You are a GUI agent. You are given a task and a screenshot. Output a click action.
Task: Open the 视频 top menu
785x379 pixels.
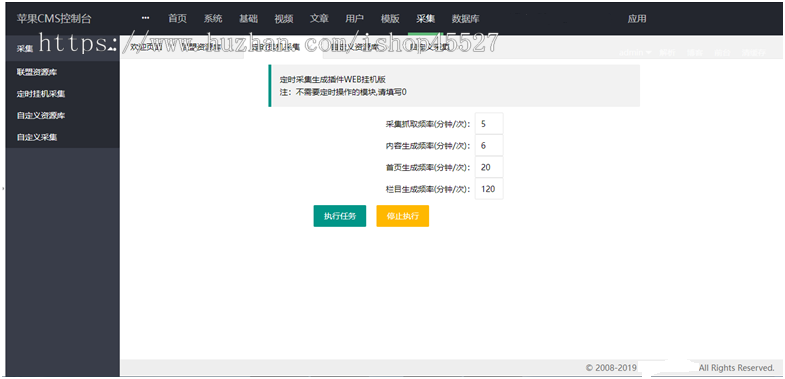pos(284,19)
